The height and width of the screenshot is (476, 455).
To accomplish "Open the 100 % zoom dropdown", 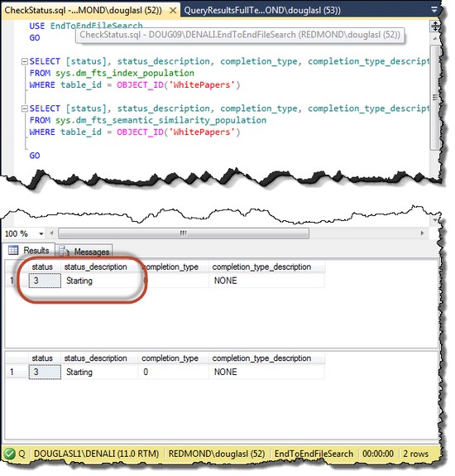I will pyautogui.click(x=41, y=233).
